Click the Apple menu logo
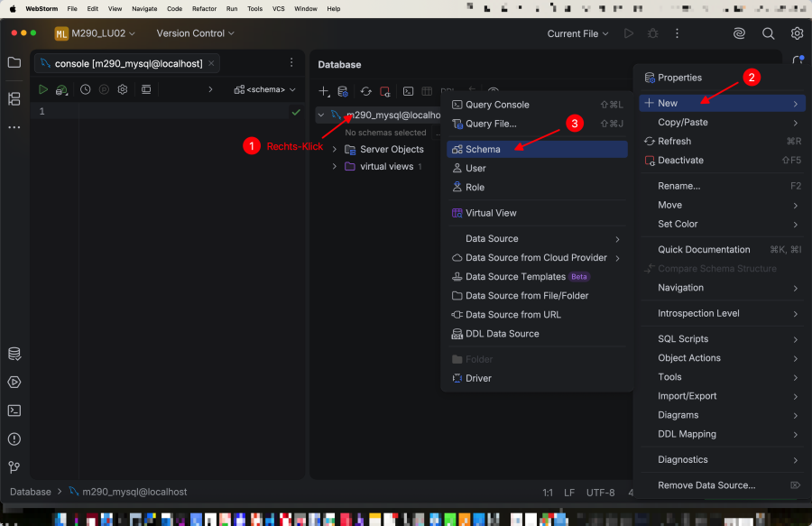The height and width of the screenshot is (526, 812). (x=13, y=9)
